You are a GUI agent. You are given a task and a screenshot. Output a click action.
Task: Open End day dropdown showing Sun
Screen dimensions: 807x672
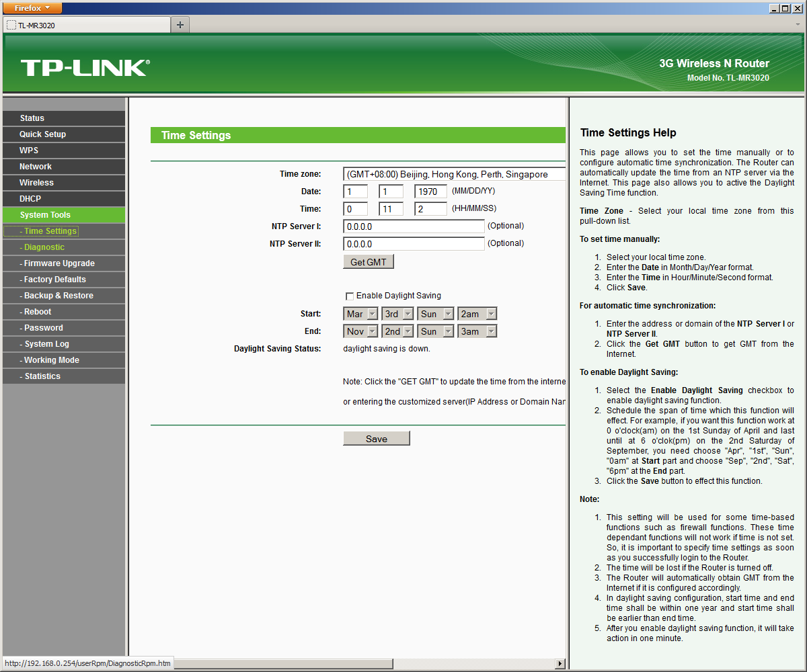pyautogui.click(x=436, y=331)
